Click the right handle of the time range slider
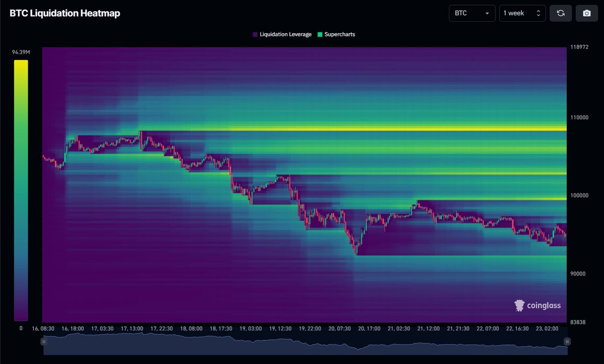 [x=567, y=341]
